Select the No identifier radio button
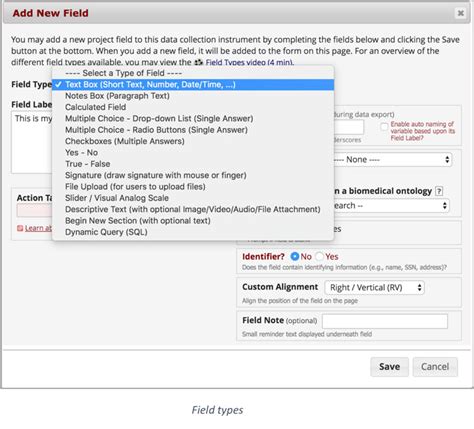 (x=295, y=256)
